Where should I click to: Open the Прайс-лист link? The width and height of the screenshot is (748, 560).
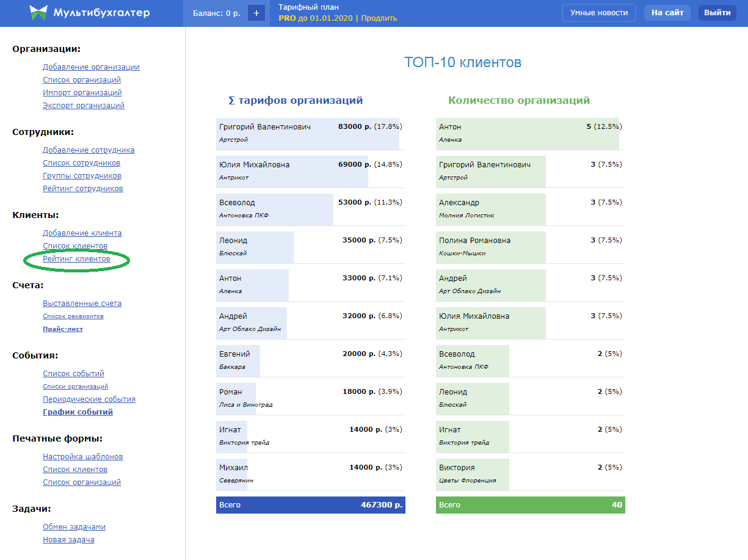coord(63,329)
